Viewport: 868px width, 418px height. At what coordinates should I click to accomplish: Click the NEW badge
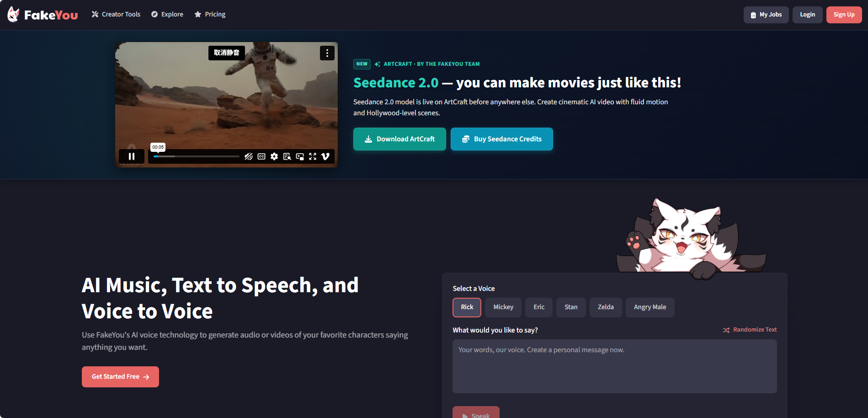point(362,64)
